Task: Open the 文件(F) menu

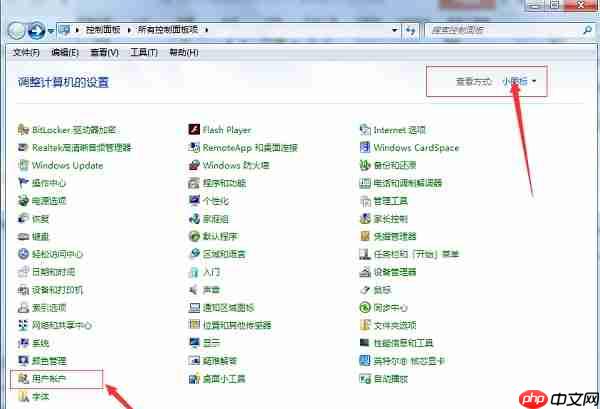Action: 26,52
